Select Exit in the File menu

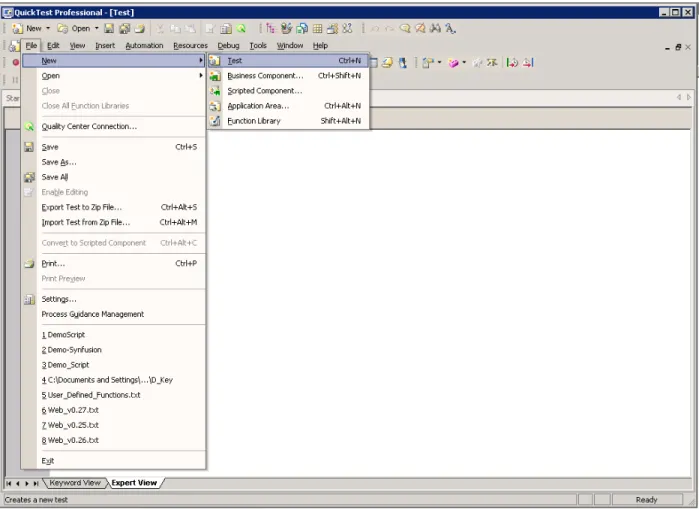coord(114,461)
